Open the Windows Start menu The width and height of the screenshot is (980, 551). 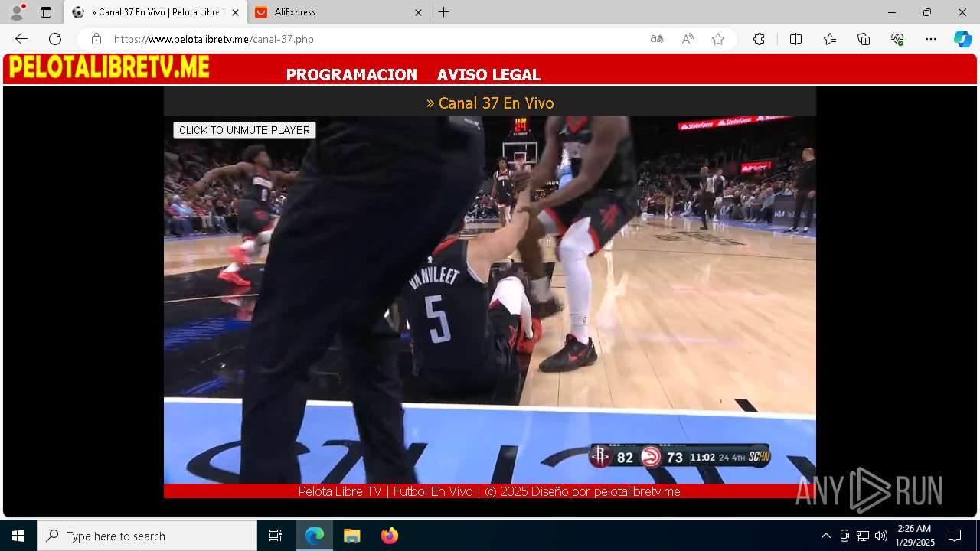(x=18, y=536)
